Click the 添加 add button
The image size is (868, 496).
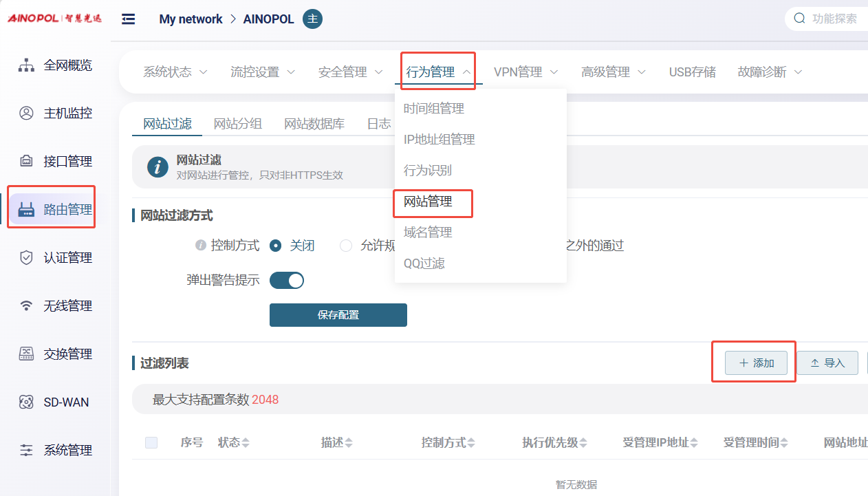click(756, 363)
